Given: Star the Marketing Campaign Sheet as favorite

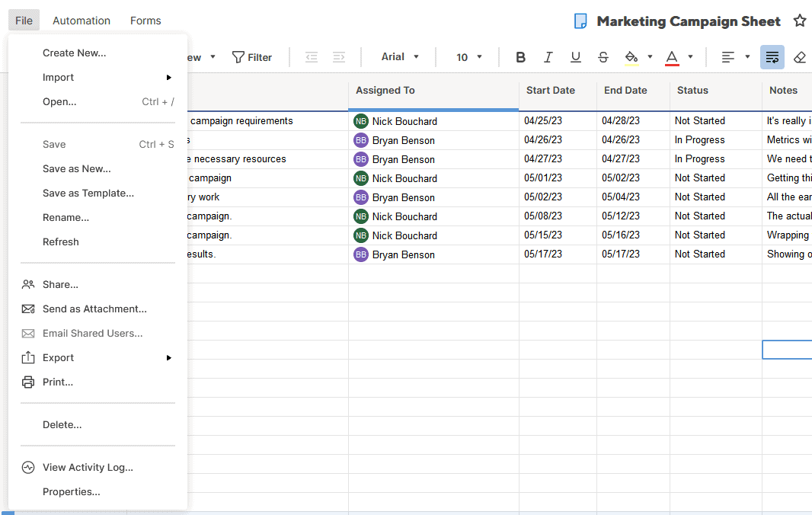Looking at the screenshot, I should pyautogui.click(x=800, y=21).
